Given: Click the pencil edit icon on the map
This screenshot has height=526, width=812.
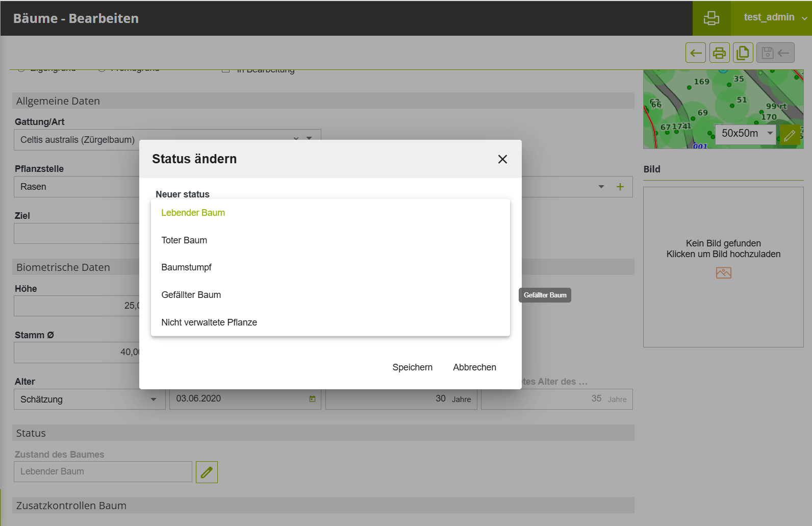Looking at the screenshot, I should point(790,135).
